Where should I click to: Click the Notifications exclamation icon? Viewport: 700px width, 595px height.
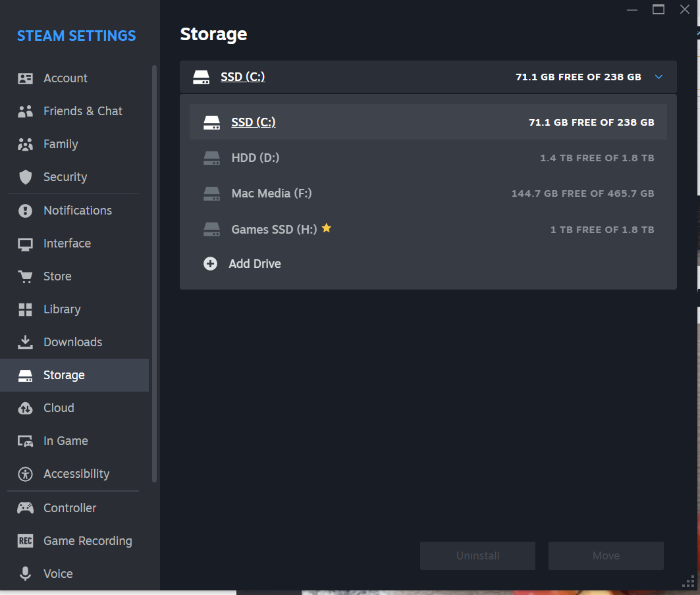tap(26, 211)
